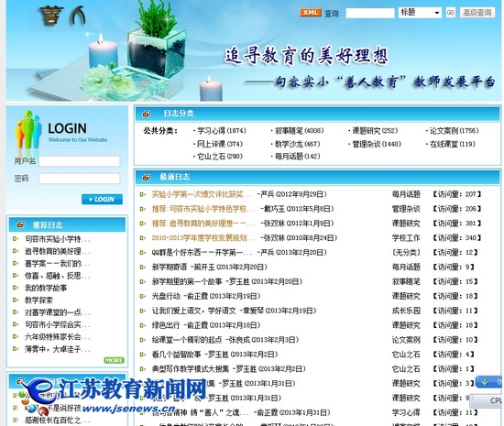Screen dimensions: 504x426
Task: Click the icon beside 推荐日志 header
Action: pyautogui.click(x=20, y=224)
